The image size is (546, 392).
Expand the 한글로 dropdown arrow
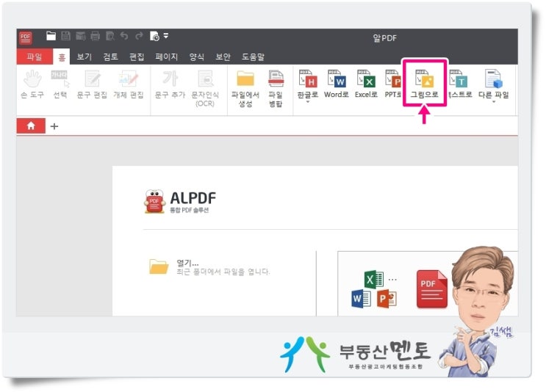pyautogui.click(x=308, y=102)
